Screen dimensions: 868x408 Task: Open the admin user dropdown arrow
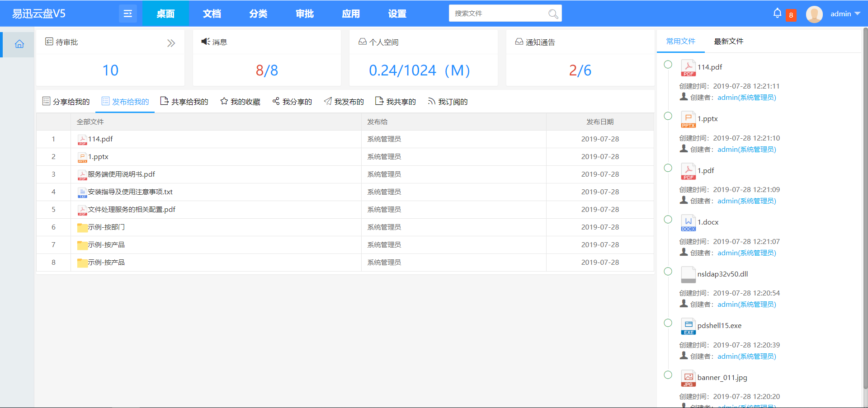point(857,14)
